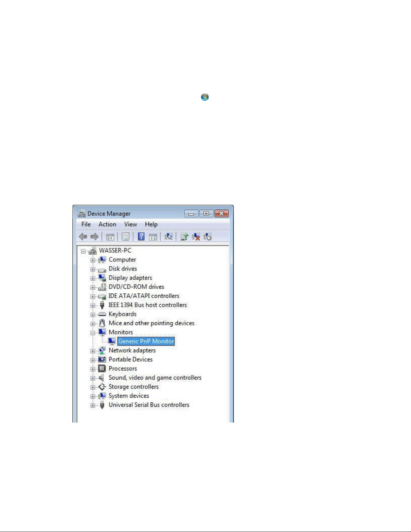Viewport: 411px width, 532px height.
Task: Click the Disable device down-arrow toolbar icon
Action: pyautogui.click(x=207, y=237)
